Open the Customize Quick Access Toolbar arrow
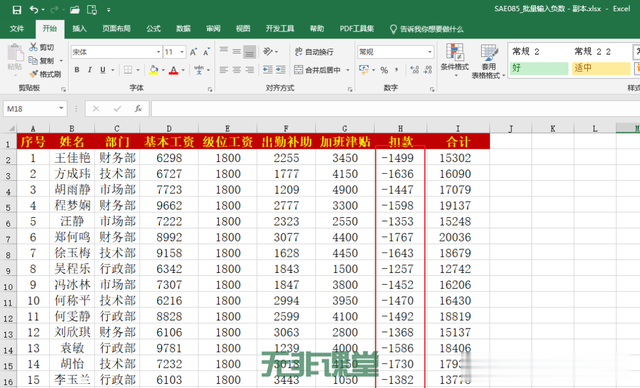Viewport: 640px width, 388px height. (x=109, y=10)
